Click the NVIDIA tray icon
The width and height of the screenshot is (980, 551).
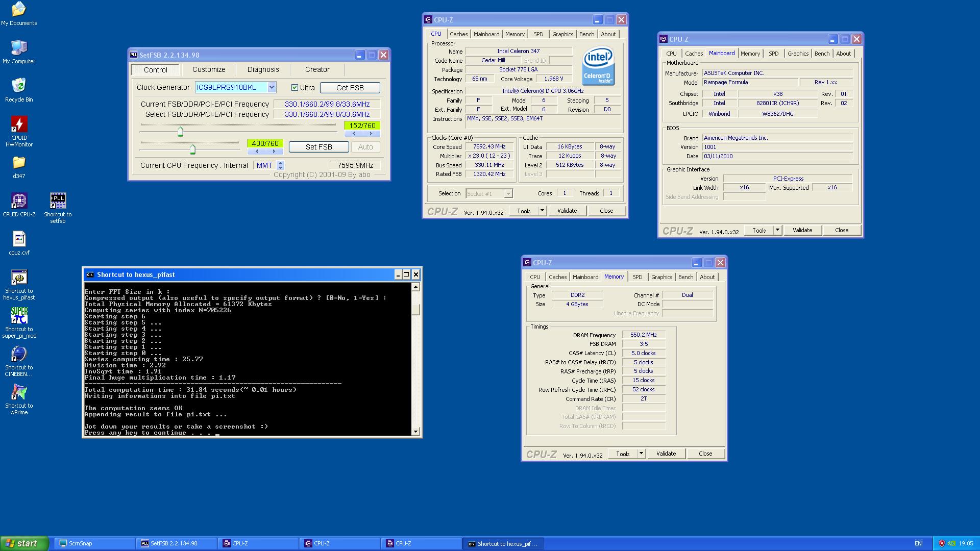(x=952, y=543)
